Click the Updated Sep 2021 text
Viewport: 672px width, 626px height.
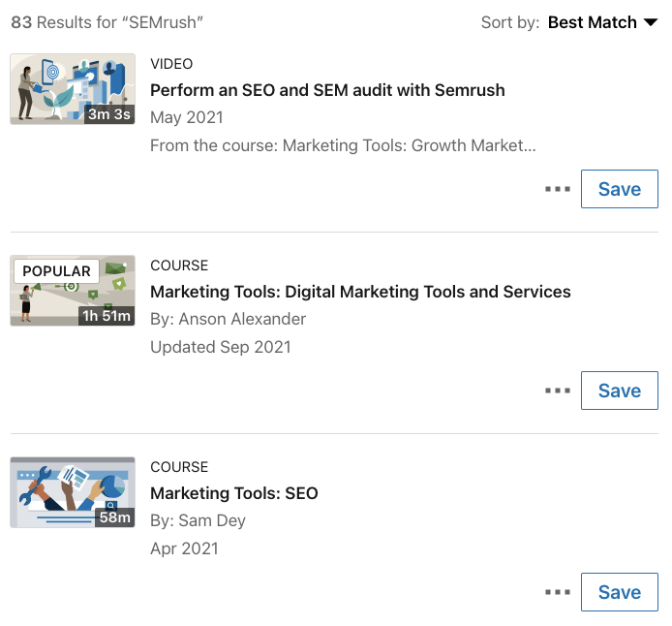coord(220,347)
